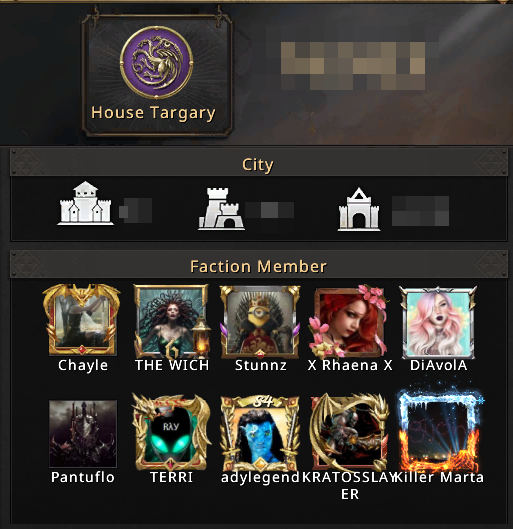Click the blurred faction title text

[x=353, y=66]
